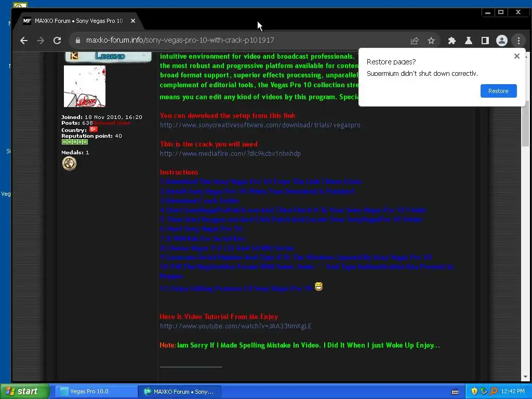The image size is (532, 399).
Task: Click the 12:42 PM system clock
Action: pos(513,392)
